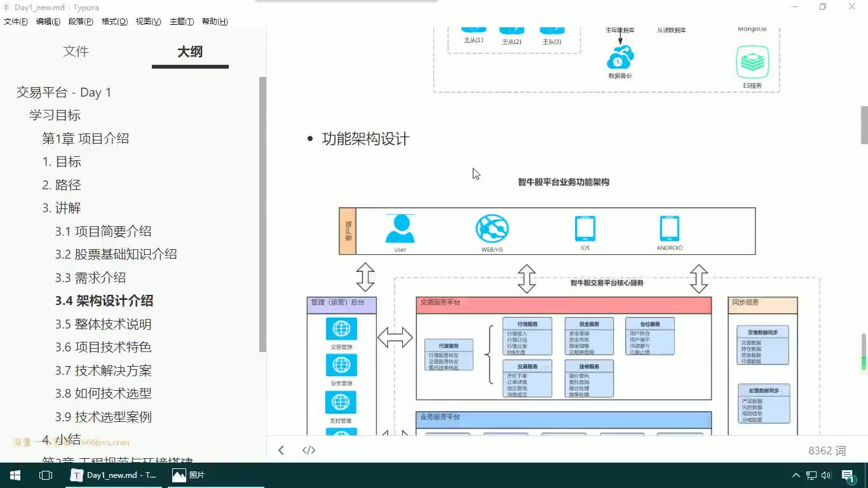Click the ANDROID tablet icon in diagram
Screen dimensions: 868x488
coord(669,229)
